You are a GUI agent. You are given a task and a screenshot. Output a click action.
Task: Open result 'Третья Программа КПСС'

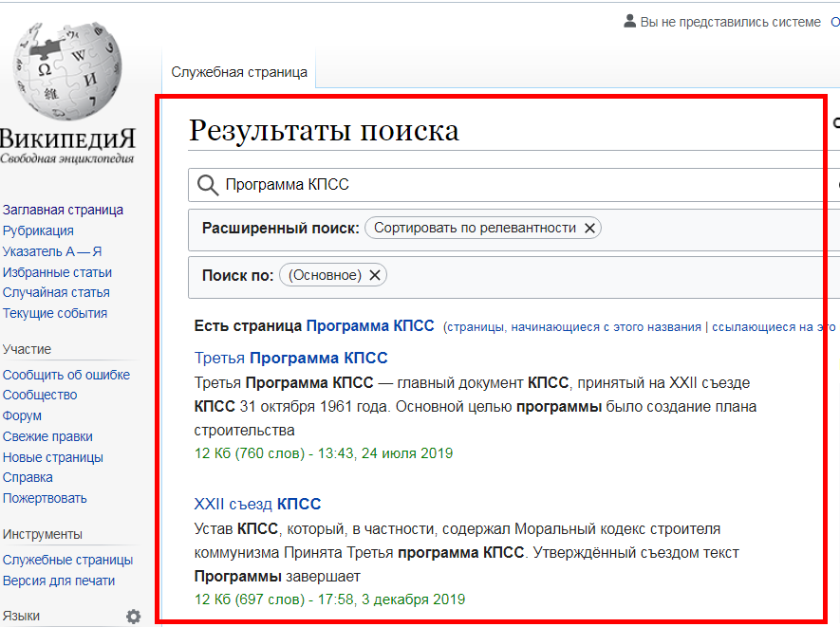click(x=290, y=358)
